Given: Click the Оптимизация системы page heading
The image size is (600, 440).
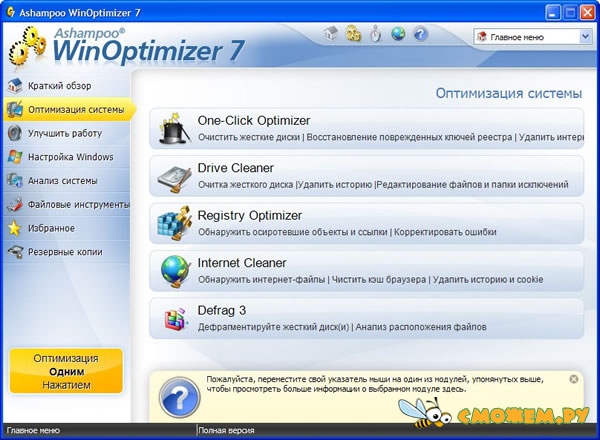Looking at the screenshot, I should tap(509, 93).
